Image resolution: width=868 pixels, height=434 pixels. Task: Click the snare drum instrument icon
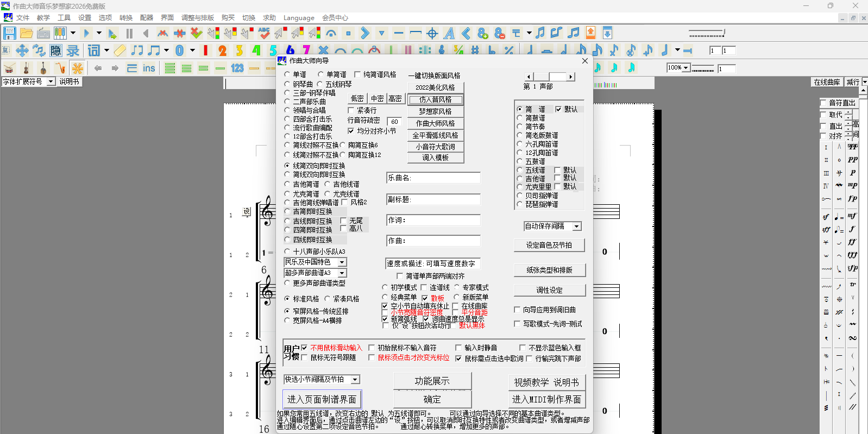pos(10,68)
